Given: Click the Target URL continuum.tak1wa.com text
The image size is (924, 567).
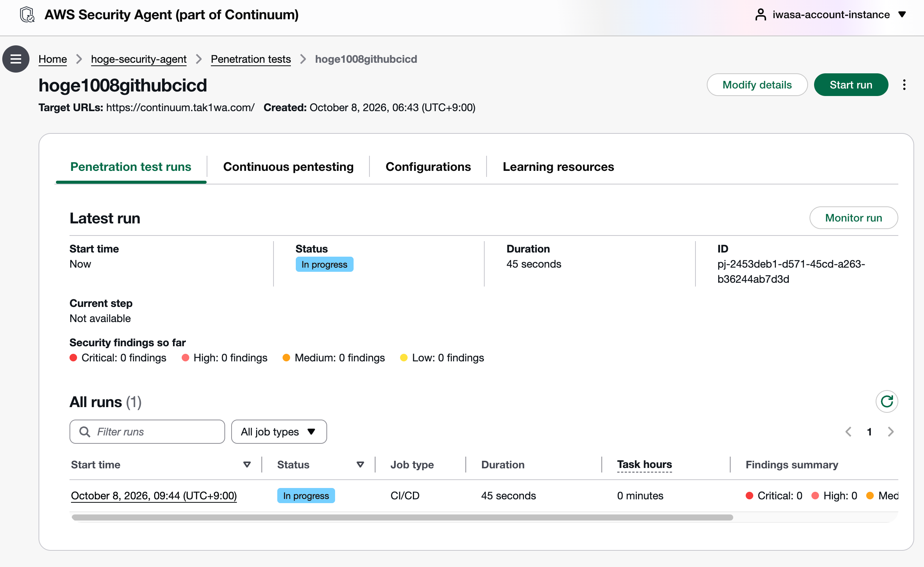Looking at the screenshot, I should 180,107.
